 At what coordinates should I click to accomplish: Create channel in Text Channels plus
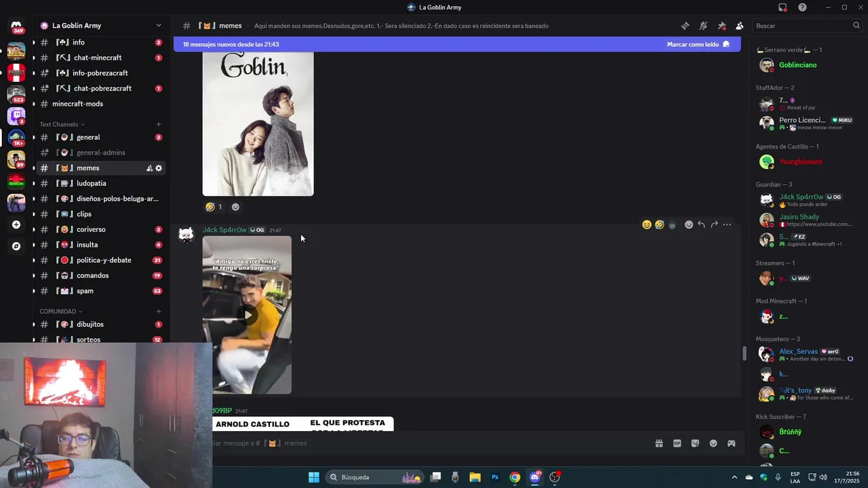coord(159,124)
